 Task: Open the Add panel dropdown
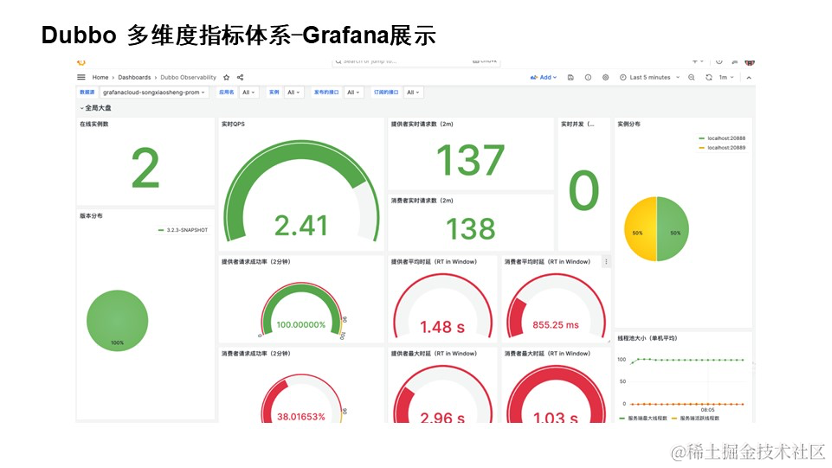click(544, 77)
